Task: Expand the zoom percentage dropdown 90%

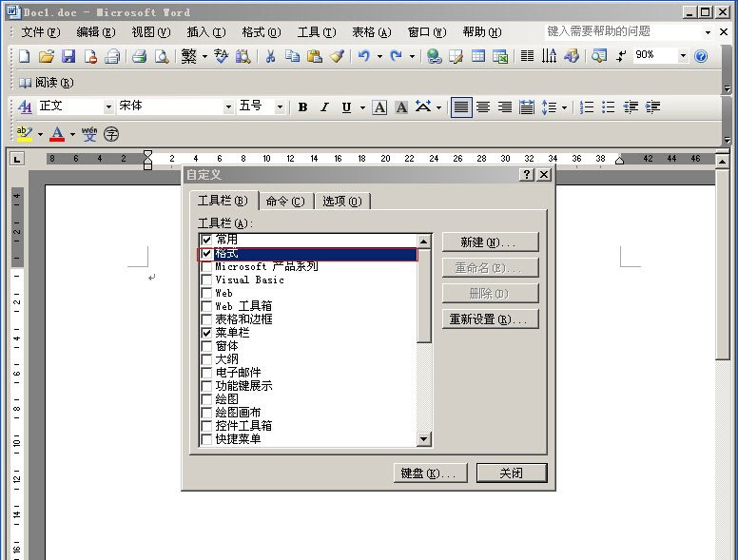Action: (682, 56)
